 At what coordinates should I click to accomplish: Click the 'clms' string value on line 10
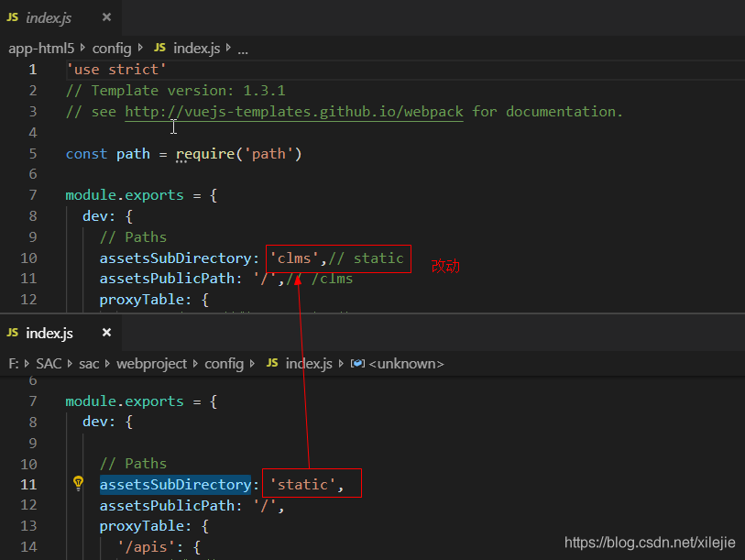(x=294, y=258)
